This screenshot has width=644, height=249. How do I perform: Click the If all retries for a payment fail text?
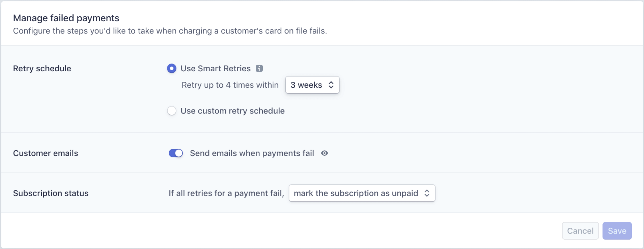226,193
